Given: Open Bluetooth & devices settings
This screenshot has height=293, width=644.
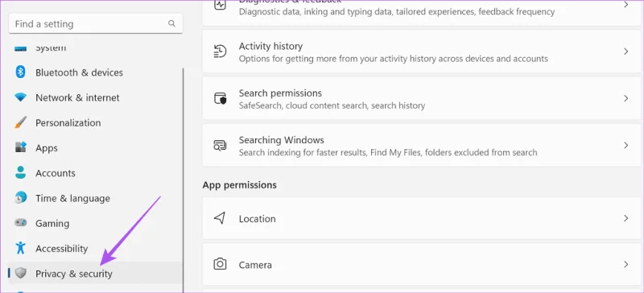Looking at the screenshot, I should (x=95, y=72).
